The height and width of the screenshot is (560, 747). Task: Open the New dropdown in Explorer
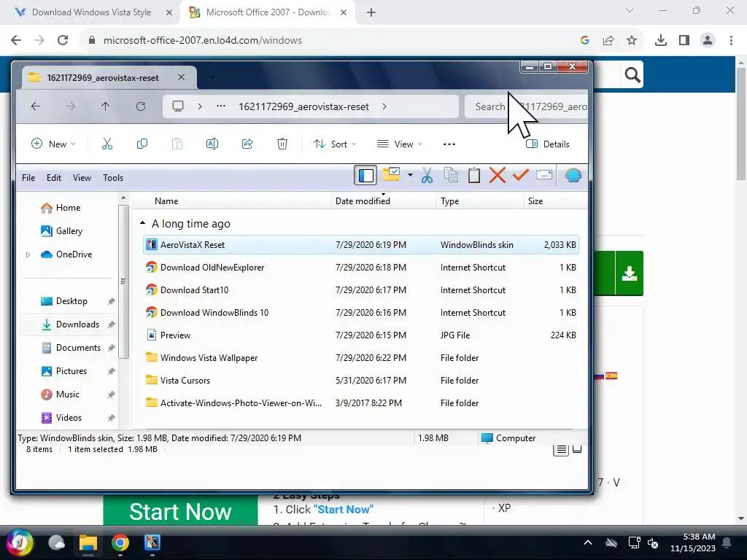tap(53, 144)
